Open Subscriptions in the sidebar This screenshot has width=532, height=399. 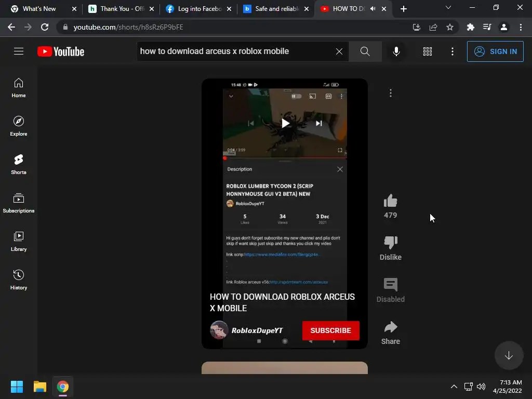pos(19,203)
